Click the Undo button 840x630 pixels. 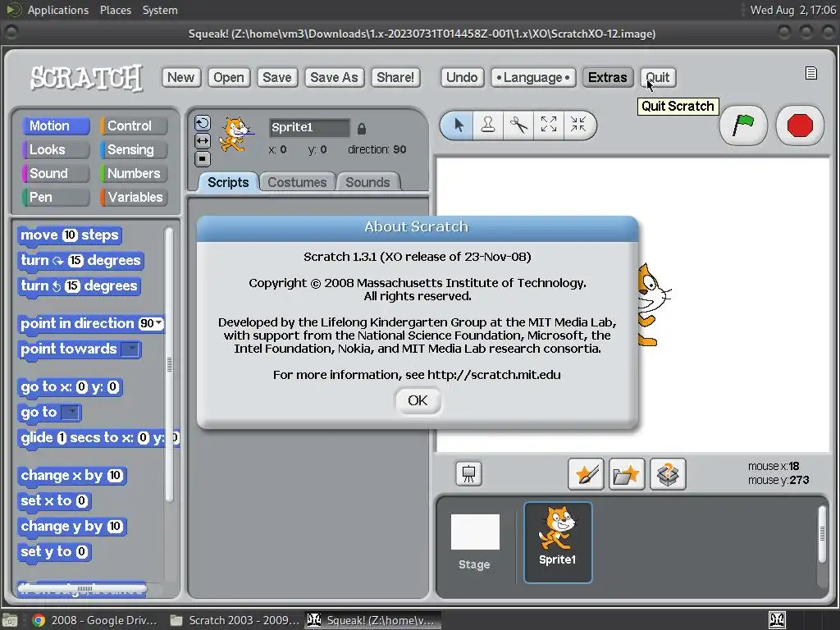[x=462, y=77]
